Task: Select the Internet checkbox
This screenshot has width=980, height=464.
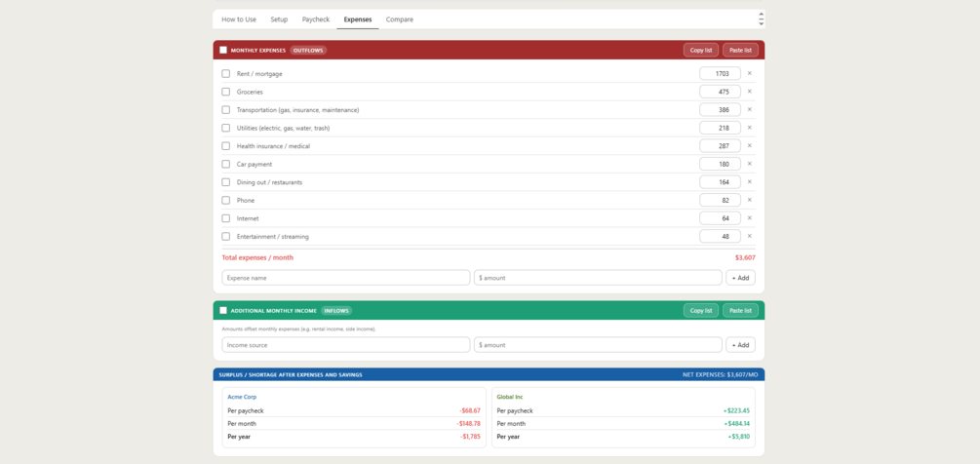Action: [226, 218]
